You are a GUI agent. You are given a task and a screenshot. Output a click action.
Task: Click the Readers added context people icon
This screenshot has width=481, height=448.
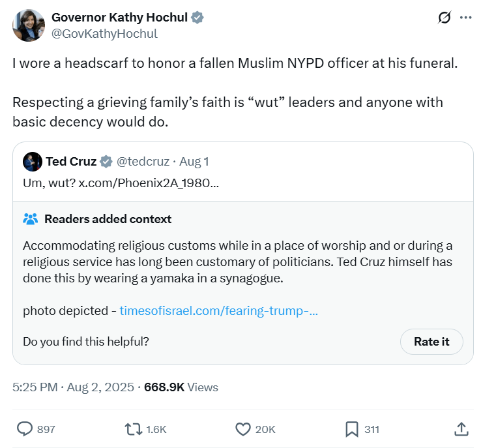pos(31,219)
